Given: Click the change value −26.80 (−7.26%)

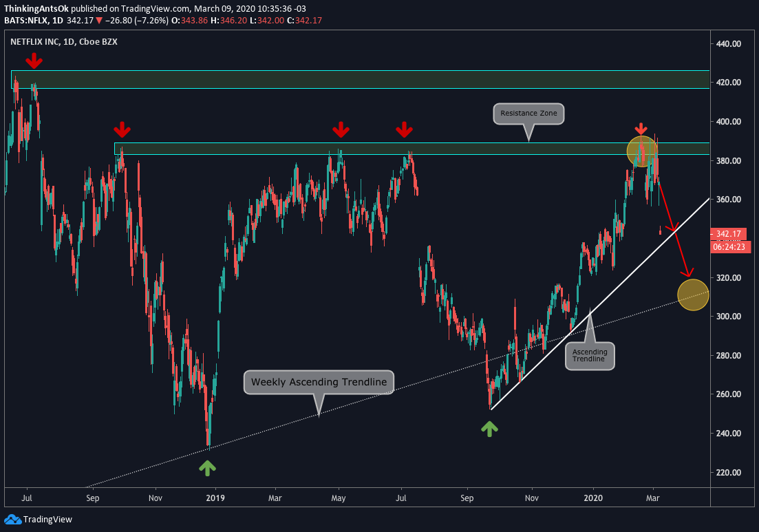Looking at the screenshot, I should tap(136, 21).
